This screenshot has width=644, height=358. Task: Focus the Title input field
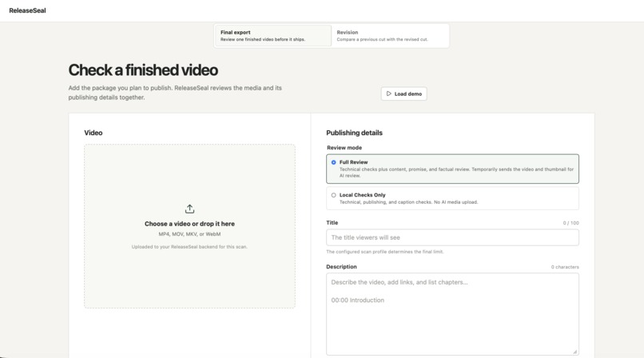[x=452, y=237]
